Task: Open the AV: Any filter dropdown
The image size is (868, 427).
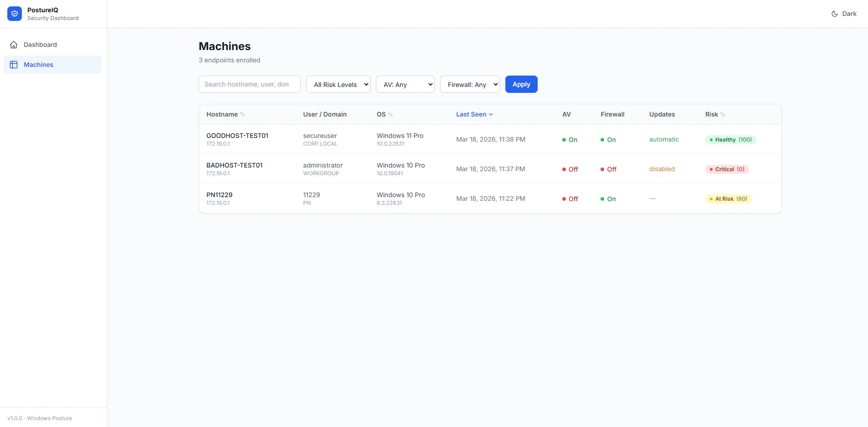Action: (x=405, y=84)
